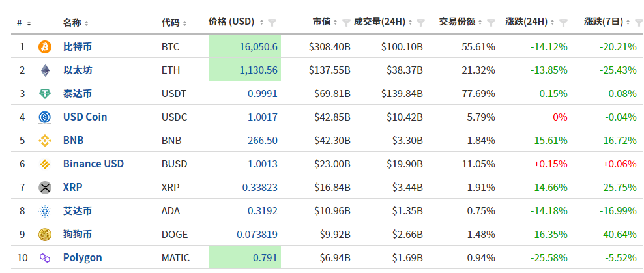
Task: Open the price (USD) column filter
Action: coord(272,23)
